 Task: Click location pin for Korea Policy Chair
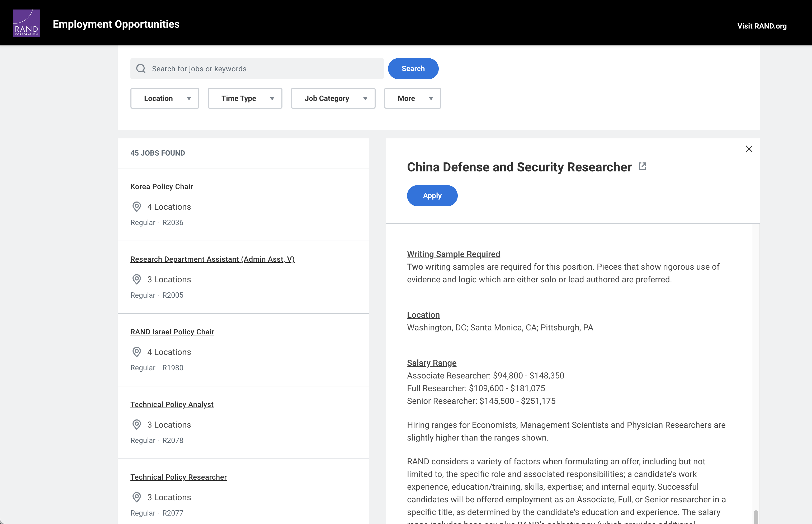click(x=137, y=207)
